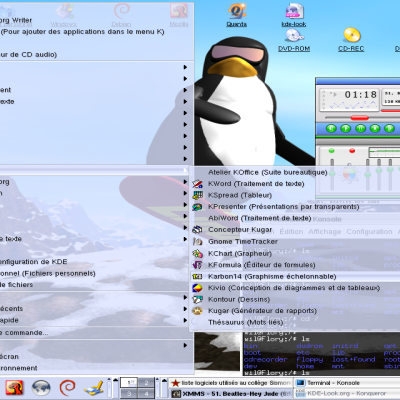Viewport: 400px width, 400px height.
Task: Stop playback in XMMS
Action: coord(375,128)
